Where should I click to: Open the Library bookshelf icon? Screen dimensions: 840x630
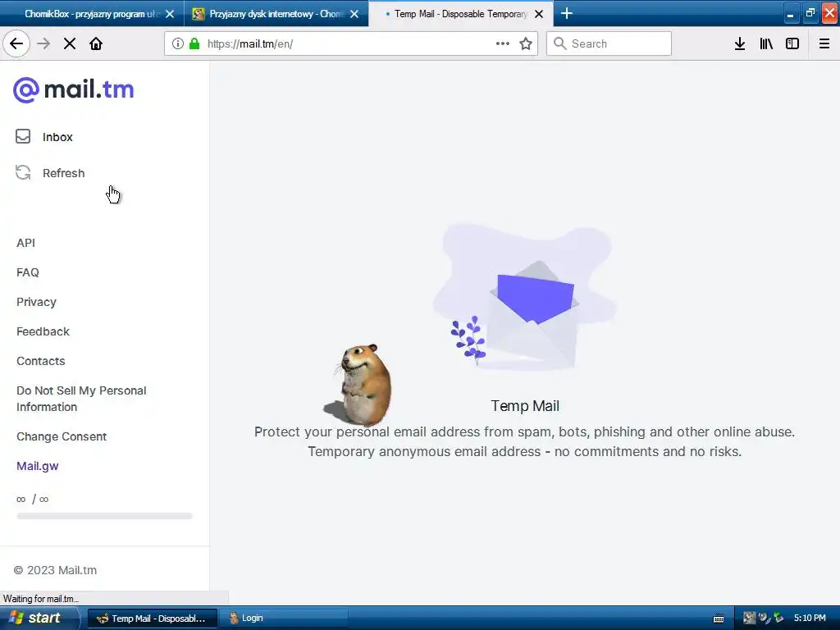tap(766, 43)
